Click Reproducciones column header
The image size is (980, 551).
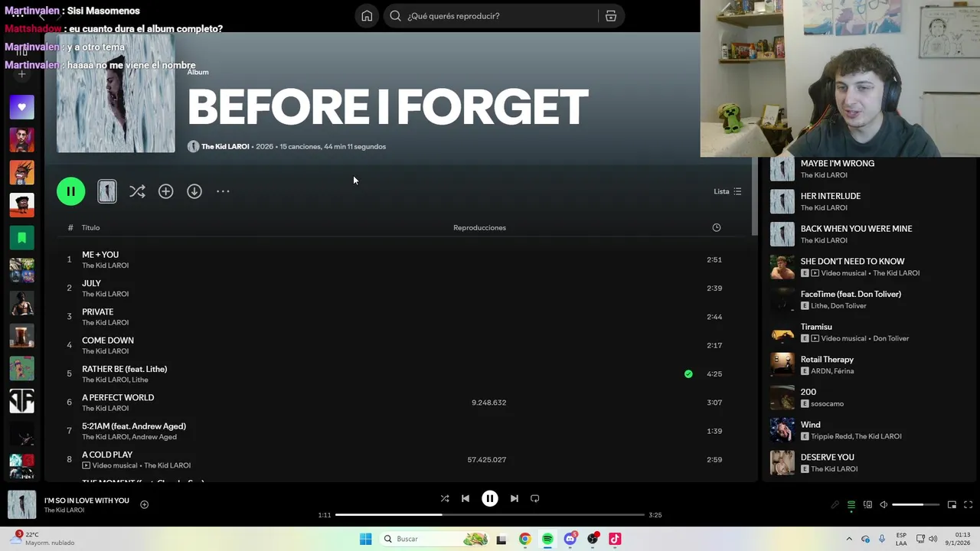(x=479, y=227)
